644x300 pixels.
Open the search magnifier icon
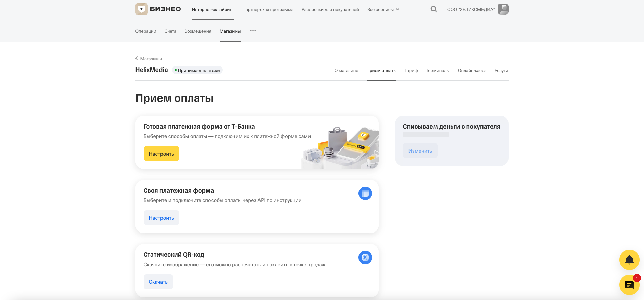(x=434, y=9)
